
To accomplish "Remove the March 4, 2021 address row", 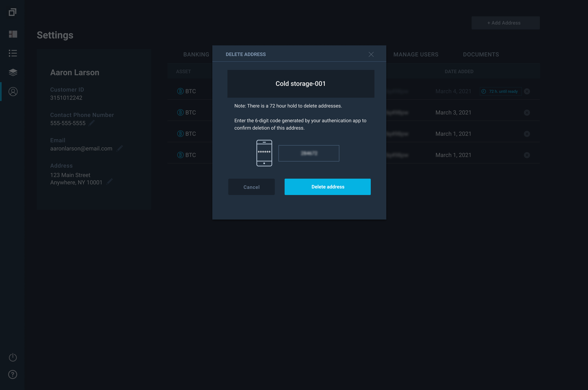I will tap(527, 91).
